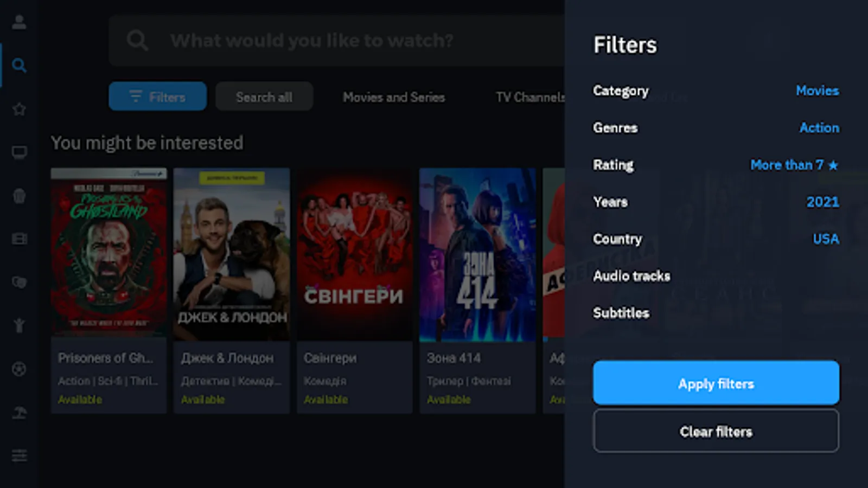Change Category filter set to Movies
Viewport: 868px width, 488px height.
pos(716,91)
